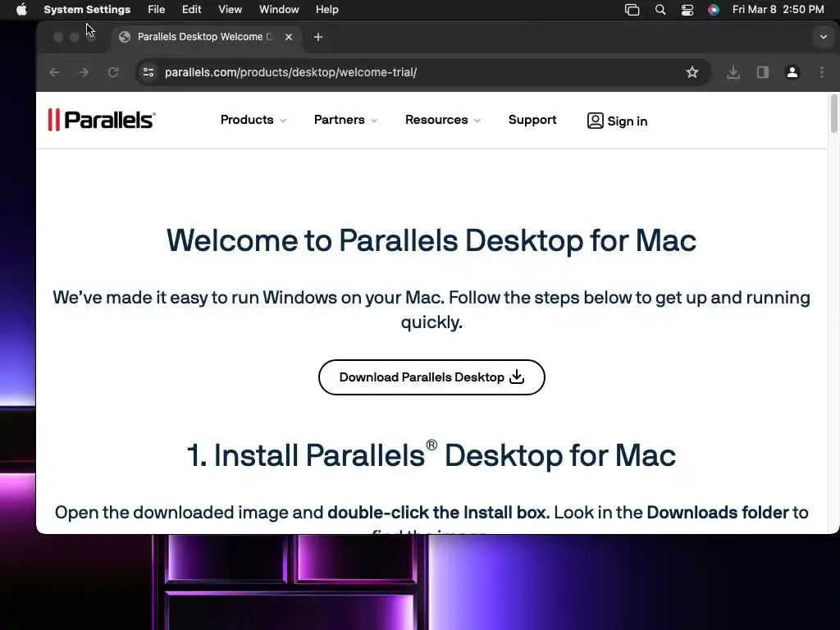Select the Parallels Desktop Welcome tab

click(x=206, y=37)
